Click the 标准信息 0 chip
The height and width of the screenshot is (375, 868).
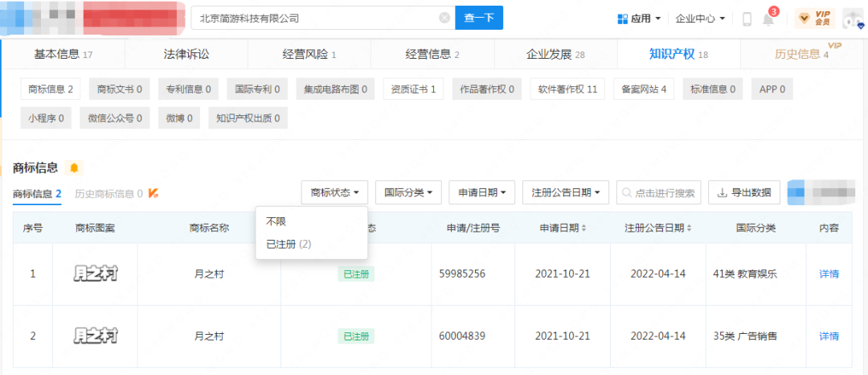(712, 89)
